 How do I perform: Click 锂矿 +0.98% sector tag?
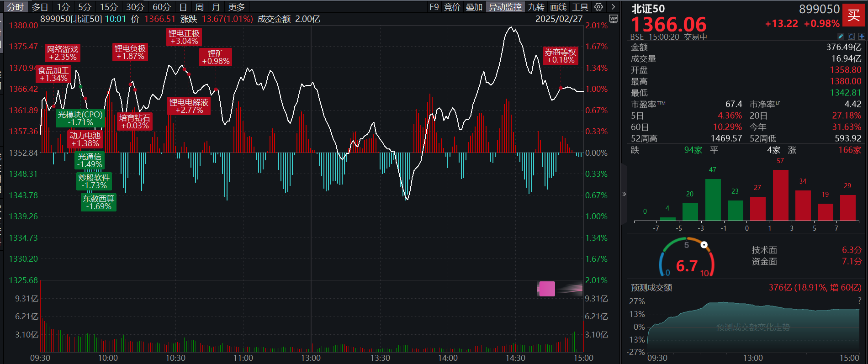pyautogui.click(x=216, y=57)
